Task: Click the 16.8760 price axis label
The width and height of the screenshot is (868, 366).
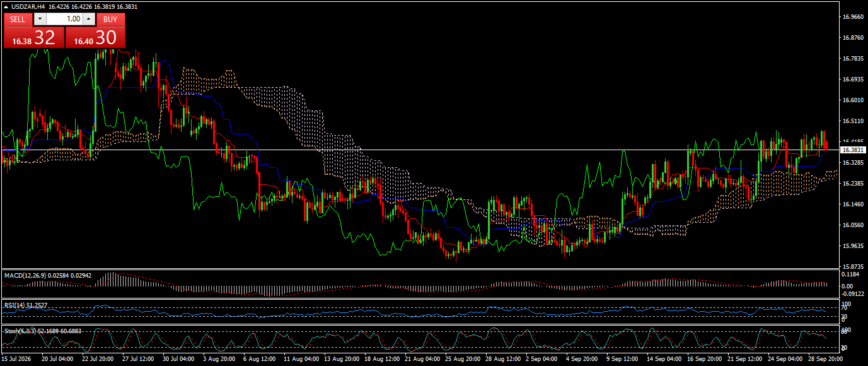Action: tap(853, 38)
